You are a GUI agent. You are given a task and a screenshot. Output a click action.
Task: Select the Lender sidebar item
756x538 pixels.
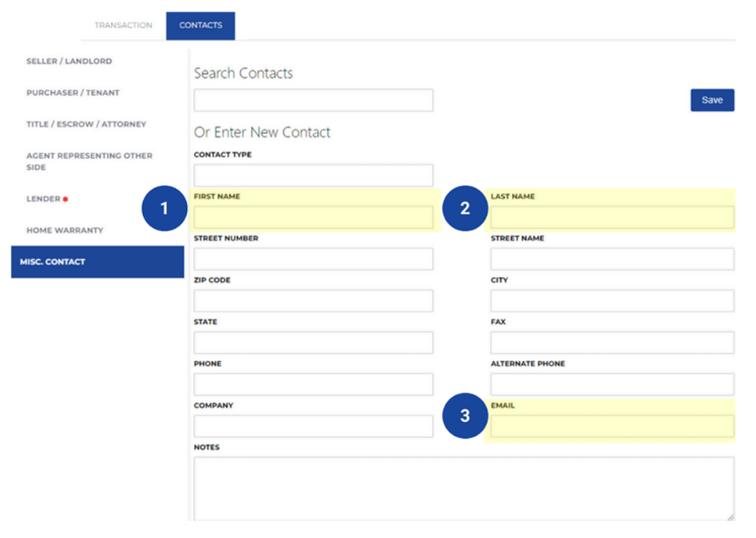[x=46, y=198]
